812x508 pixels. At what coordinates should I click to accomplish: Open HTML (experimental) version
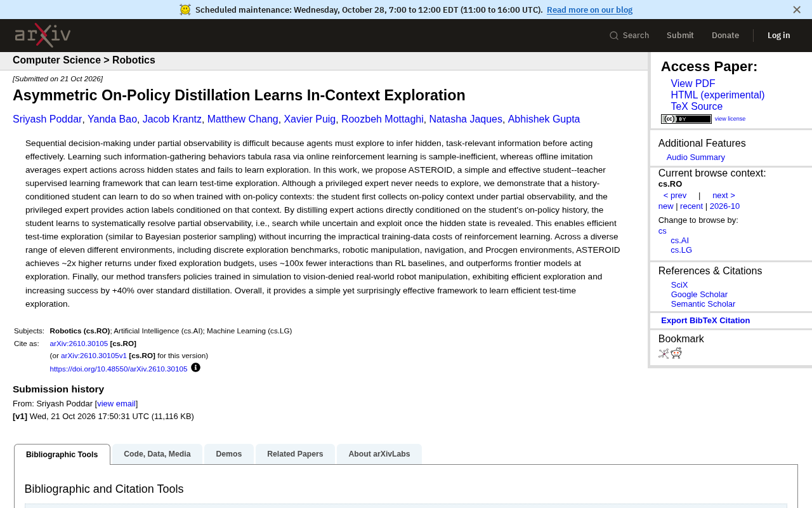(x=717, y=95)
